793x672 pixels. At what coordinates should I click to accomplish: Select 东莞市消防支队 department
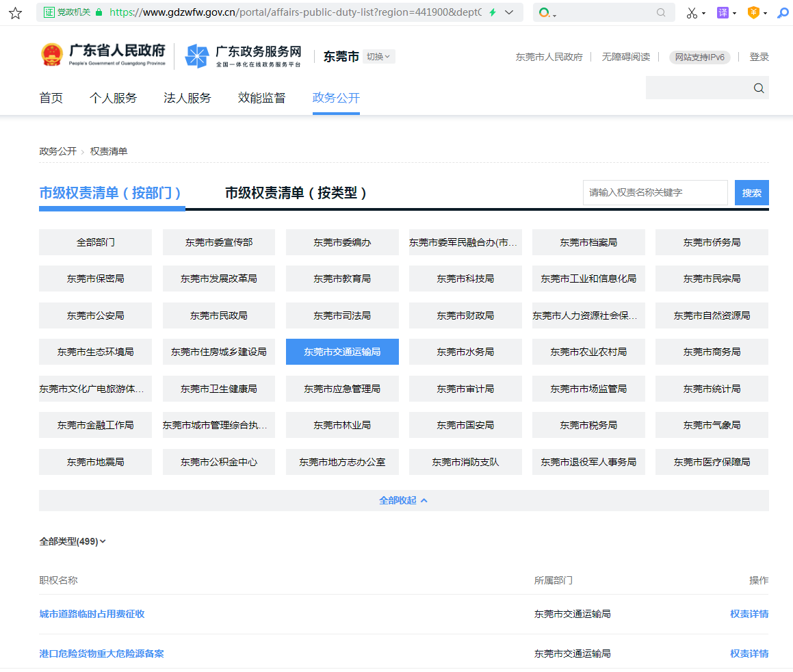click(x=465, y=462)
